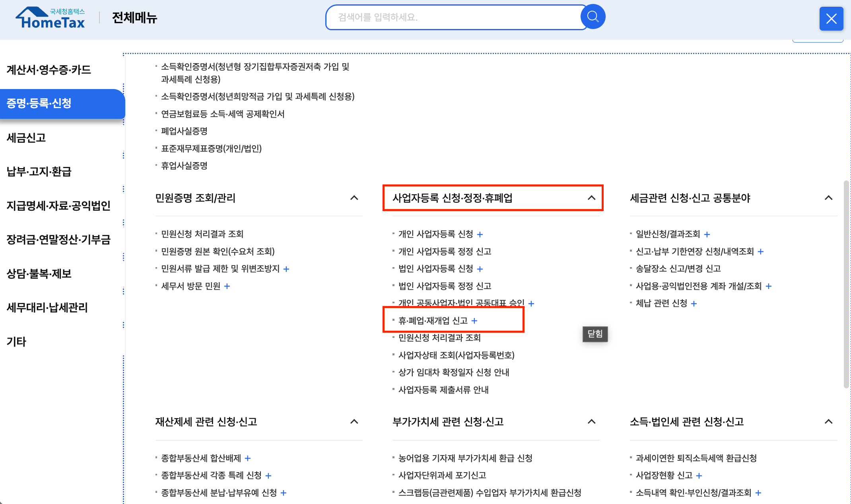Collapse the 민원증명 조회/관리 section
The width and height of the screenshot is (851, 504).
(x=354, y=198)
